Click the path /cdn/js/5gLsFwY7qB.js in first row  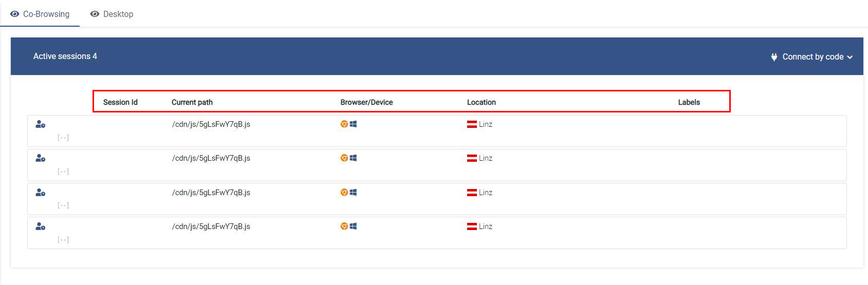[211, 124]
